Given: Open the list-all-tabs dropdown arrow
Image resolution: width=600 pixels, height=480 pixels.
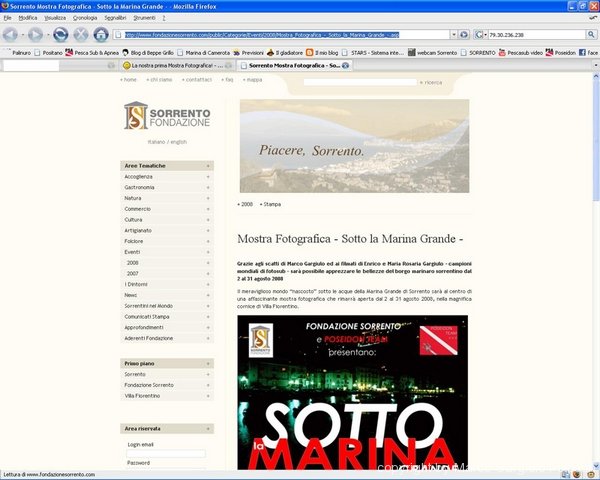Looking at the screenshot, I should [x=595, y=65].
